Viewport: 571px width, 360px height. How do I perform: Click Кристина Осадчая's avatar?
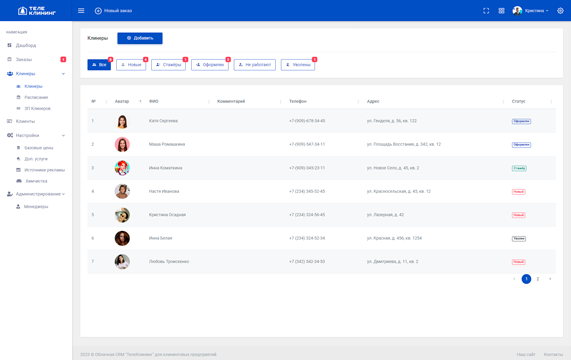coord(122,215)
